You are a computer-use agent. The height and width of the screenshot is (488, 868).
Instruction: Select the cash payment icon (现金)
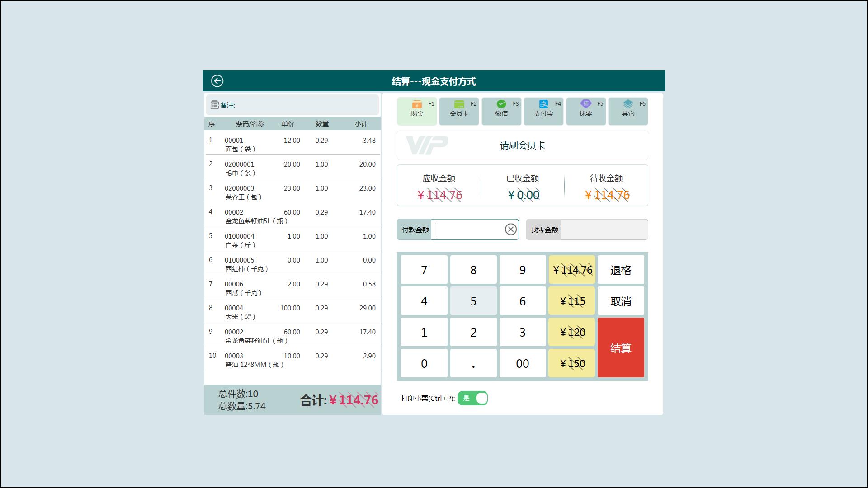click(x=417, y=105)
